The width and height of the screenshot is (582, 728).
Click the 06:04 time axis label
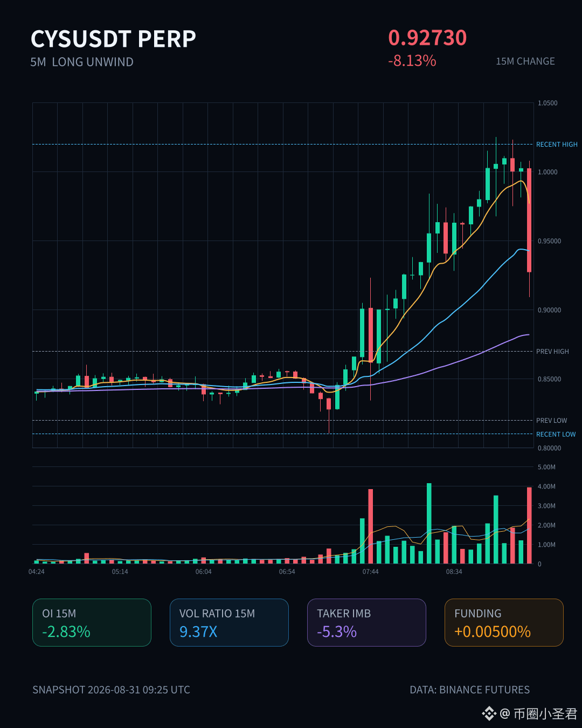(204, 572)
